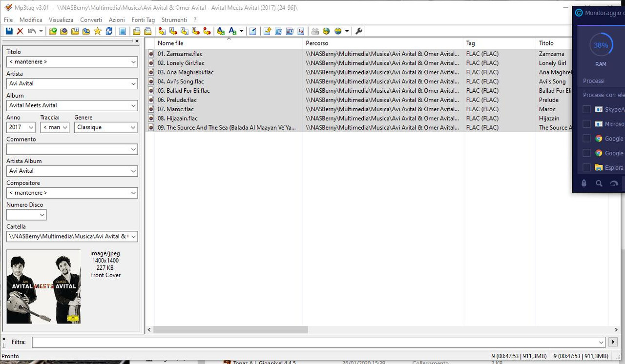The height and width of the screenshot is (364, 625).
Task: Select file '07. Maroc.flac'
Action: pyautogui.click(x=176, y=109)
